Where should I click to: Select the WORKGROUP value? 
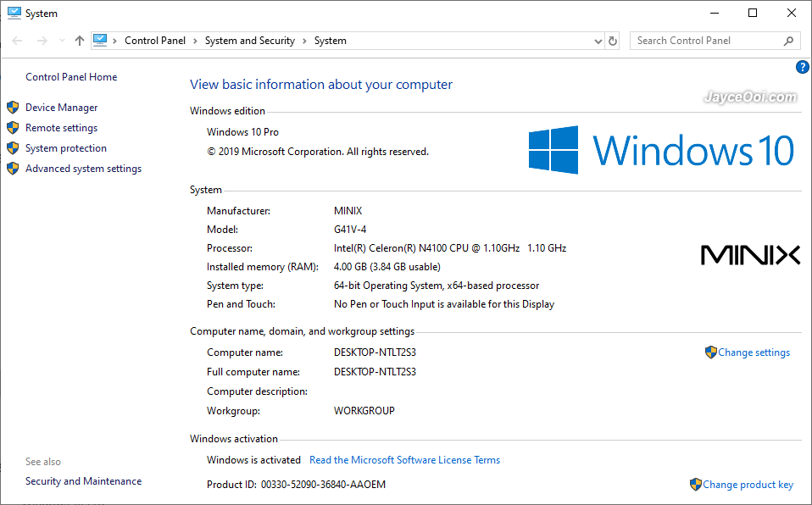click(x=364, y=411)
